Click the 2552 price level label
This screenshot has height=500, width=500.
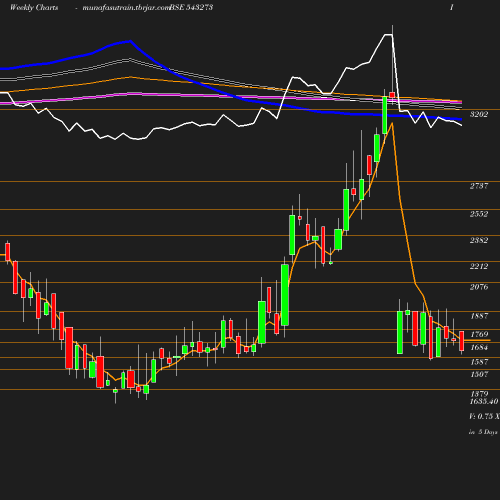tap(479, 214)
